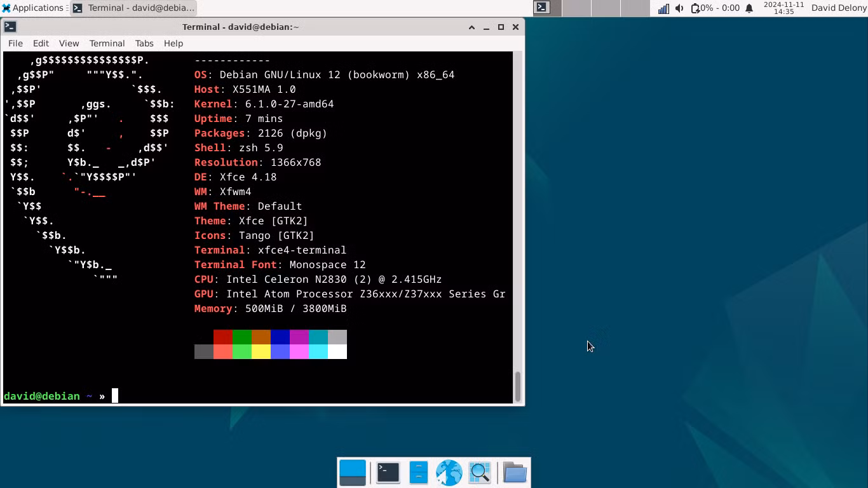Click the 'Memory: 500MiB / 3800MiB' line

click(x=271, y=308)
